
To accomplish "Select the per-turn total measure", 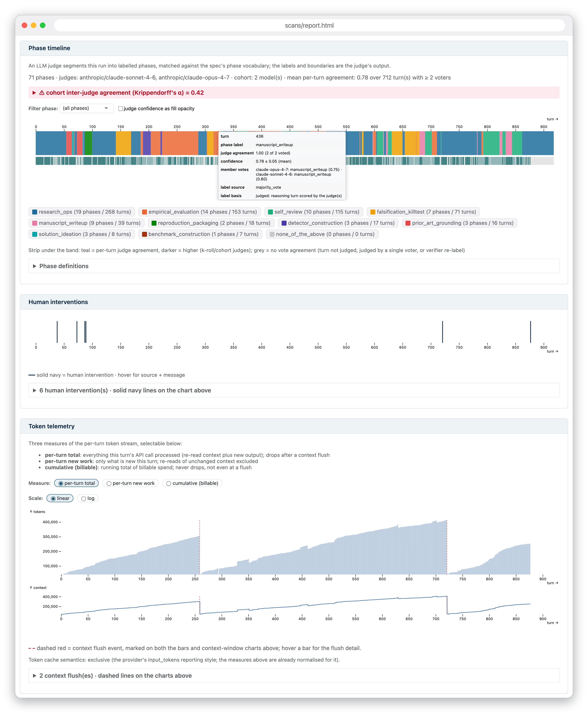I will tap(76, 483).
